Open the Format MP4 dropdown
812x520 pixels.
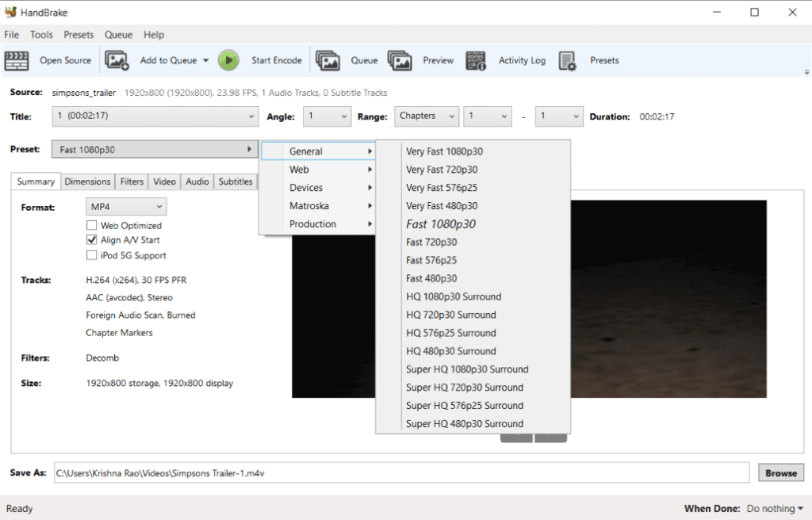125,207
